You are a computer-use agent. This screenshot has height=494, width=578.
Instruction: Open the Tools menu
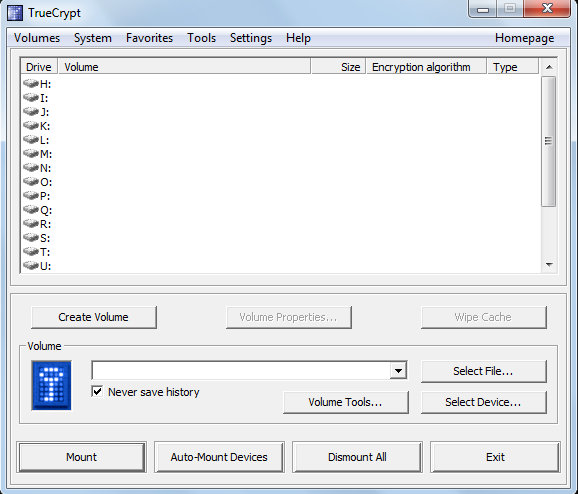pyautogui.click(x=201, y=38)
